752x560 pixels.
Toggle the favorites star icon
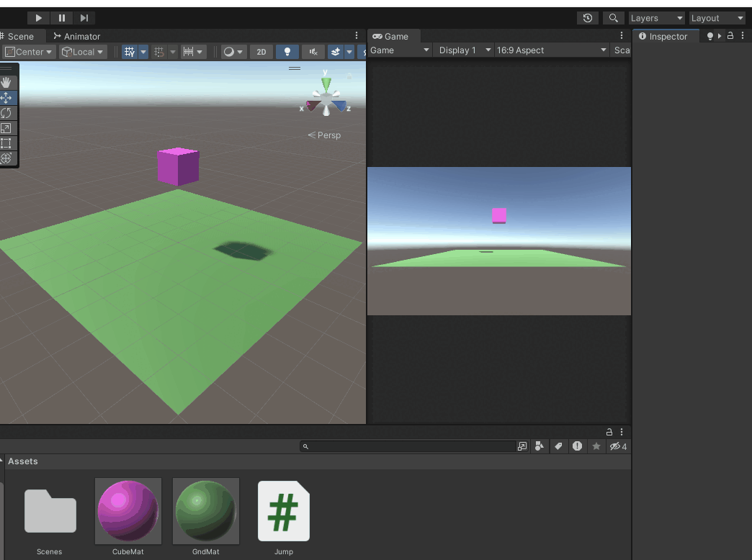click(596, 446)
